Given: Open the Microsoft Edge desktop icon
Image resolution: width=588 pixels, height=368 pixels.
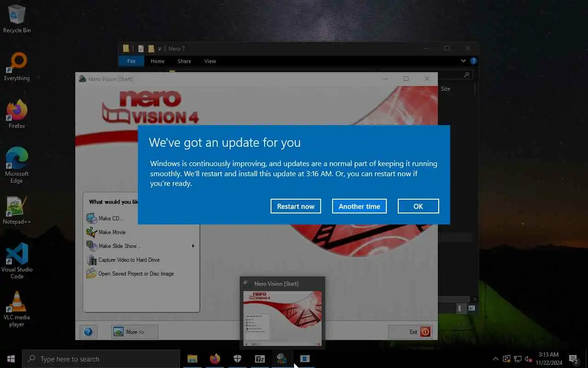Looking at the screenshot, I should (17, 166).
